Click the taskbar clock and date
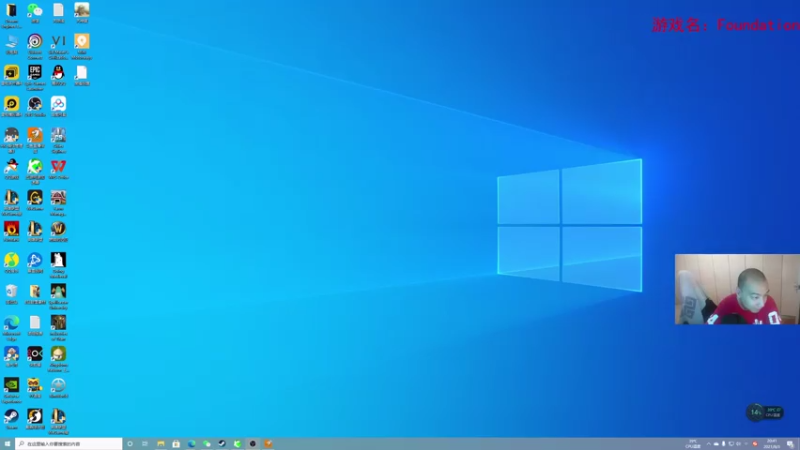 [x=772, y=444]
